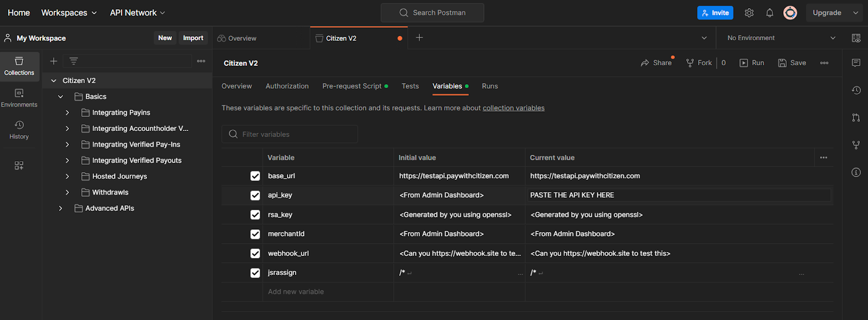Open the Pre-request Script tab
The width and height of the screenshot is (868, 320).
point(355,86)
